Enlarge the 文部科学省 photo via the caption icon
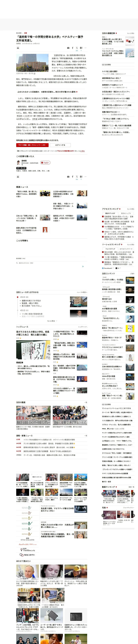 point(35,74)
